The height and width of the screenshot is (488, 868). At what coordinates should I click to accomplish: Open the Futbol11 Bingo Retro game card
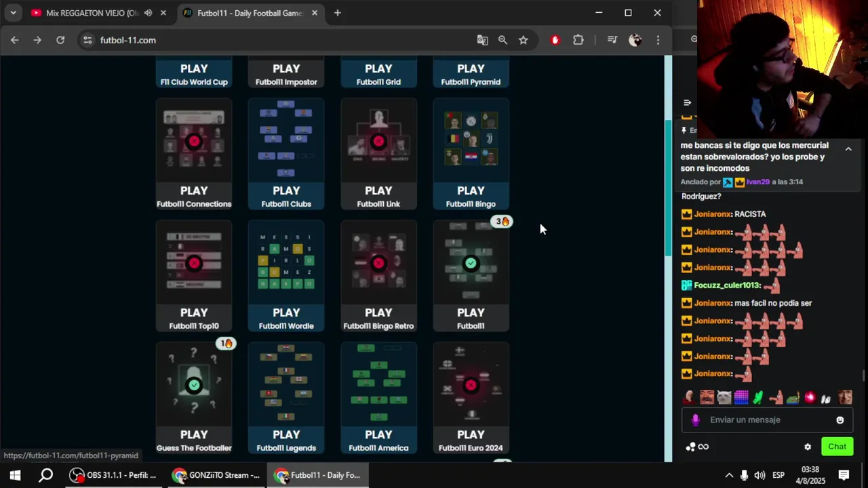(x=378, y=276)
